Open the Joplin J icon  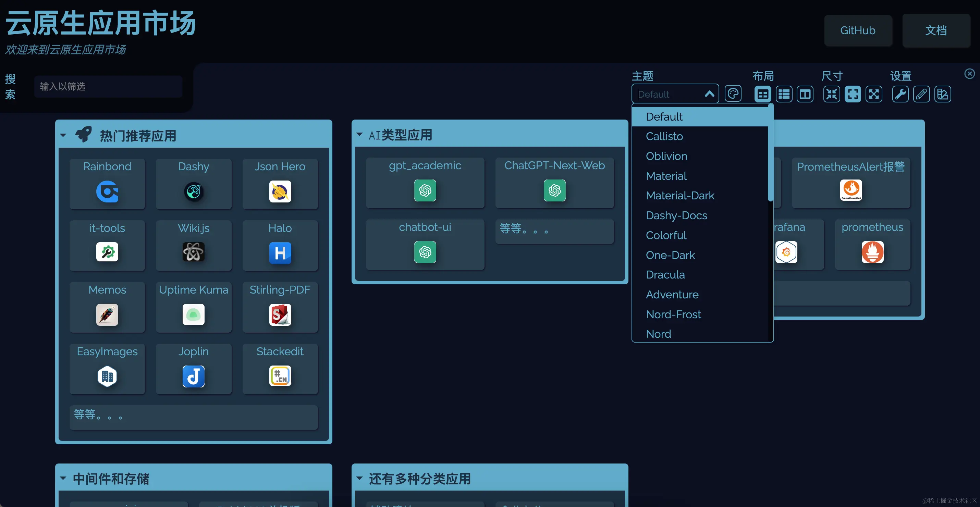194,376
